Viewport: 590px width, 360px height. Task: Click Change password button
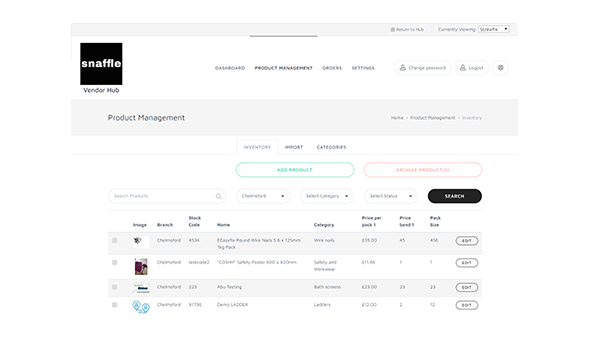click(422, 68)
